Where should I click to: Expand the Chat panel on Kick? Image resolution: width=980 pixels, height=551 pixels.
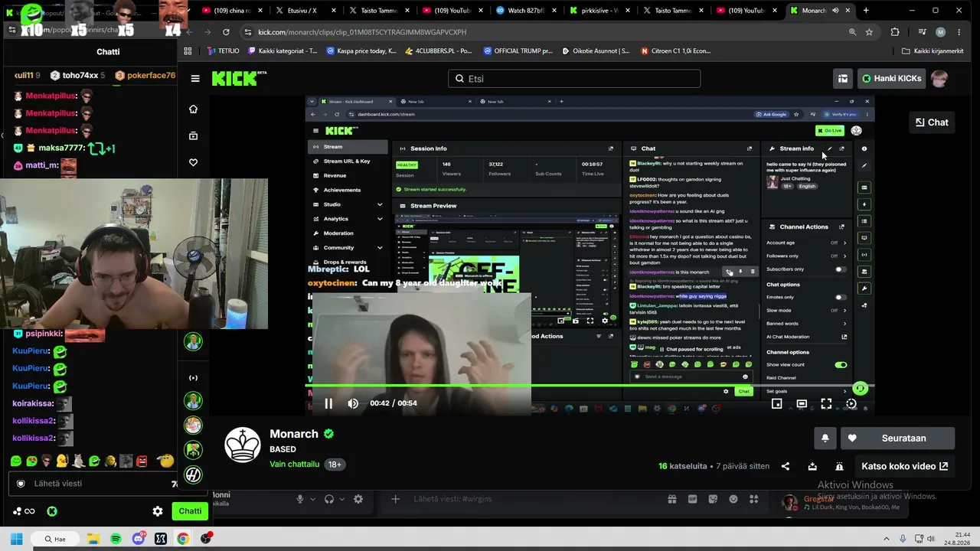pos(932,122)
